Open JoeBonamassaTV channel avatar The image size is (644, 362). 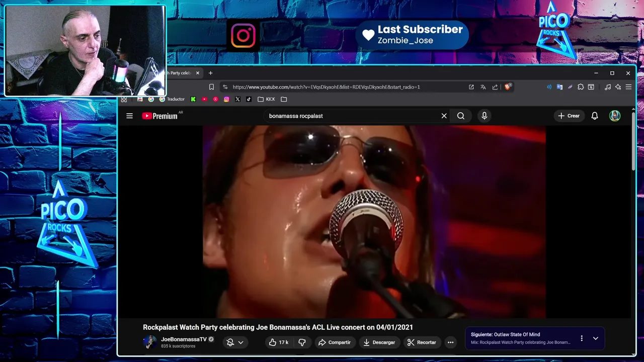pyautogui.click(x=150, y=342)
